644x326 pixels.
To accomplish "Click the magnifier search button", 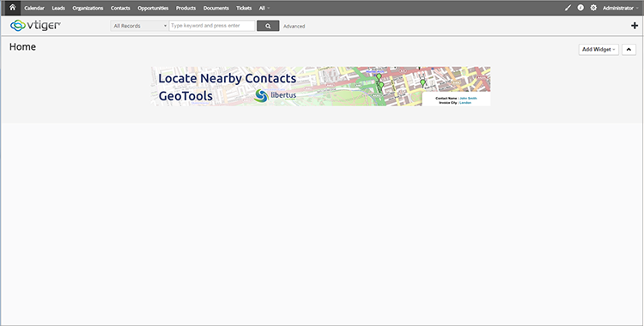I will pos(268,26).
